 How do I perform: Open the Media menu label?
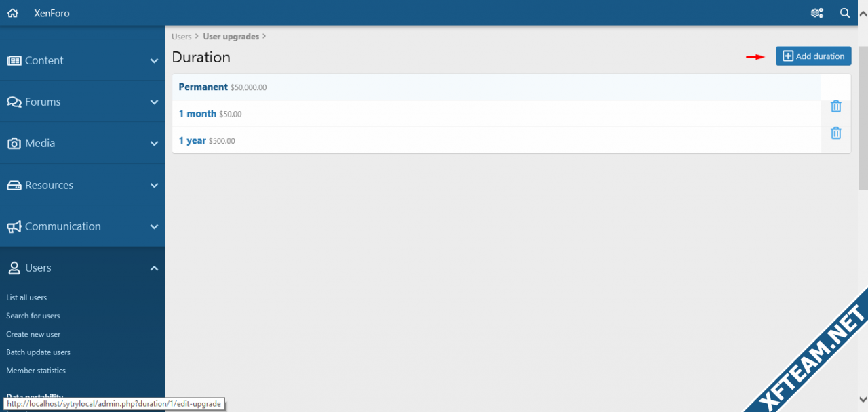click(x=40, y=143)
